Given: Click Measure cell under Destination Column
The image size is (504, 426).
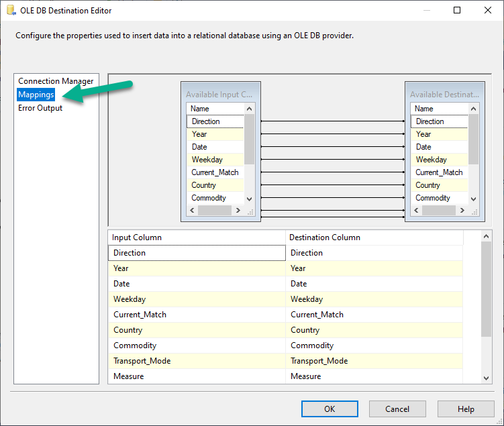Looking at the screenshot, I should click(x=374, y=376).
